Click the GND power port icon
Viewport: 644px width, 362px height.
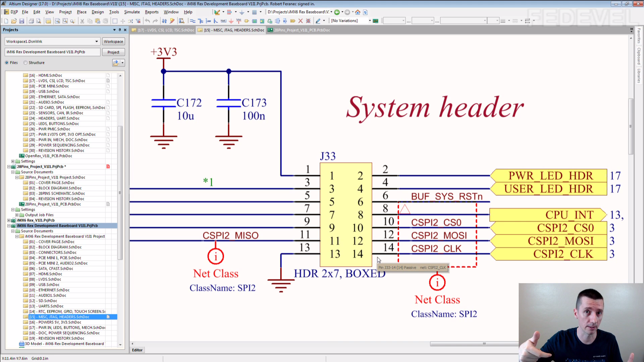pyautogui.click(x=231, y=21)
